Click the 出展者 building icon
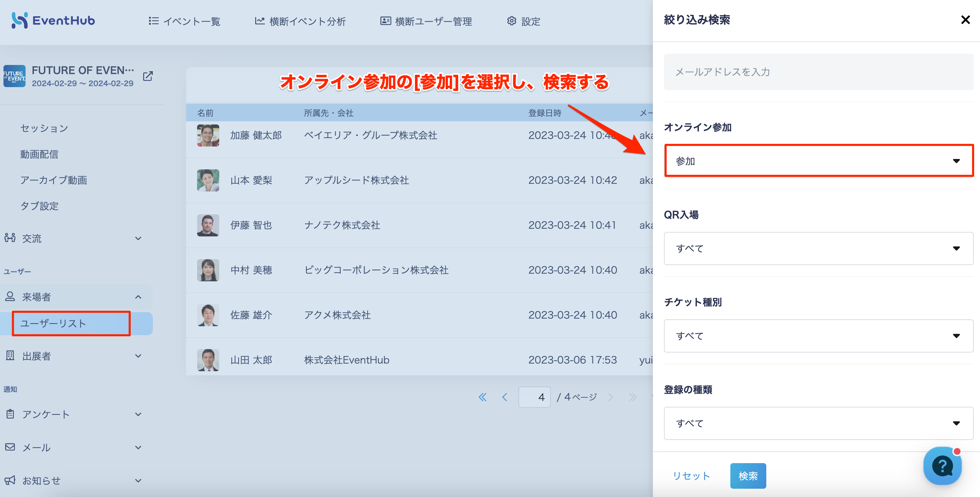980x497 pixels. (x=10, y=356)
